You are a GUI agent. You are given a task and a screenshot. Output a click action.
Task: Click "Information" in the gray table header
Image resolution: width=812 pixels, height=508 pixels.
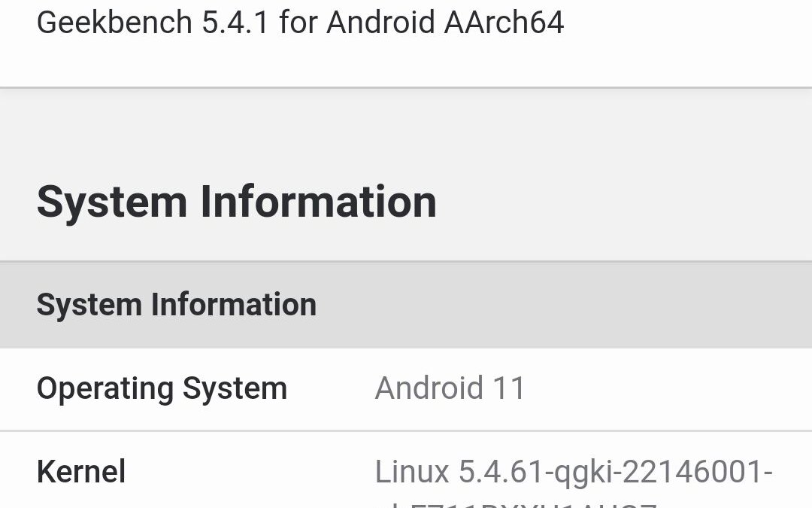pyautogui.click(x=234, y=305)
